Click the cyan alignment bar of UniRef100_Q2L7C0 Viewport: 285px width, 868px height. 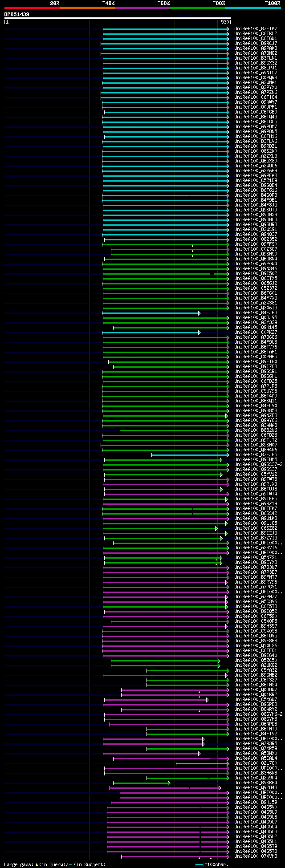203,763
